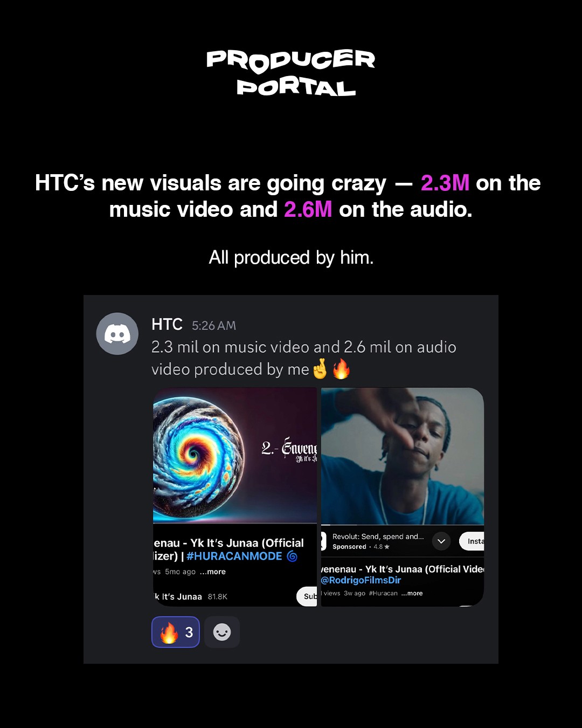Click HTC's Discord avatar icon
This screenshot has width=582, height=728.
(x=117, y=334)
